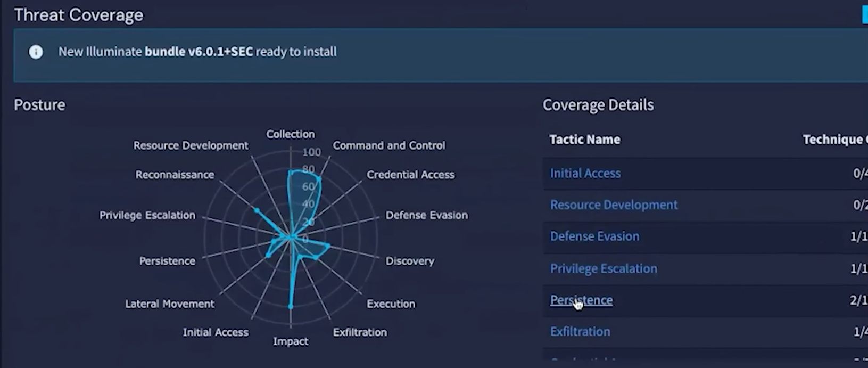This screenshot has height=368, width=868.
Task: Click the Discovery radar chart label
Action: pos(410,261)
